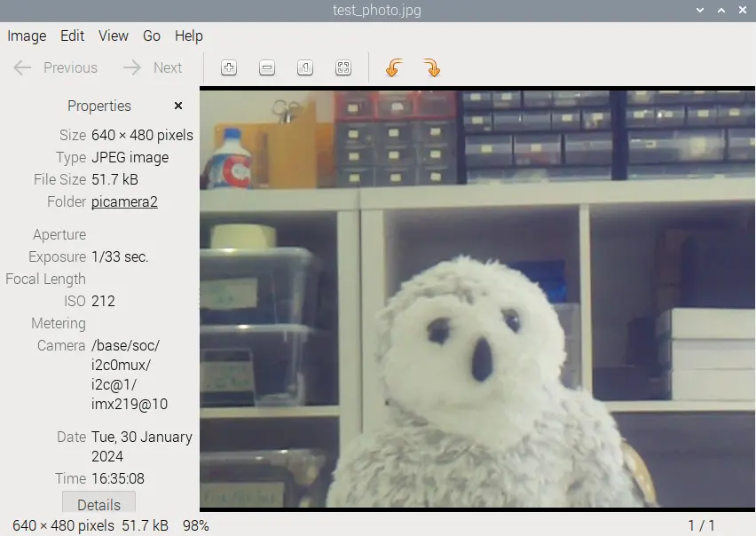The width and height of the screenshot is (756, 536).
Task: Rotate the photo counterclockwise
Action: 393,67
